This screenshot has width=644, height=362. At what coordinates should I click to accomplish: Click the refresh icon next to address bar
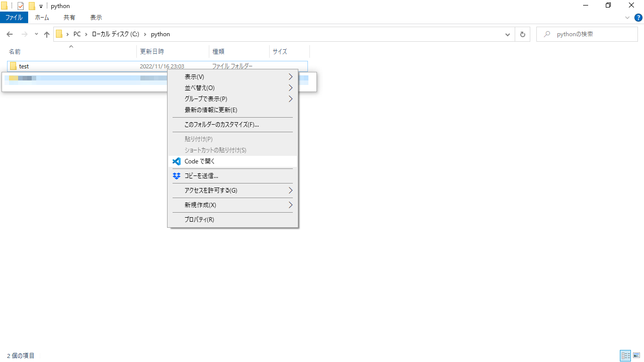coord(522,34)
